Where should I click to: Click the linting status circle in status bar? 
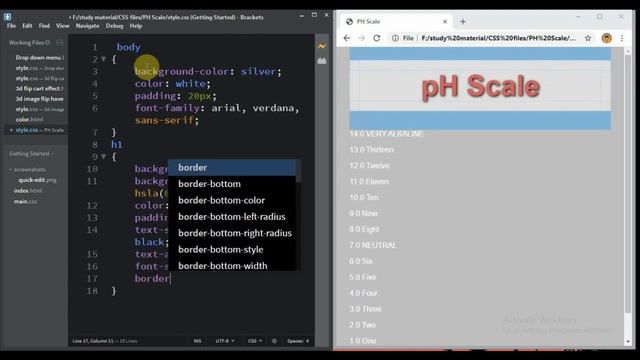click(x=274, y=341)
